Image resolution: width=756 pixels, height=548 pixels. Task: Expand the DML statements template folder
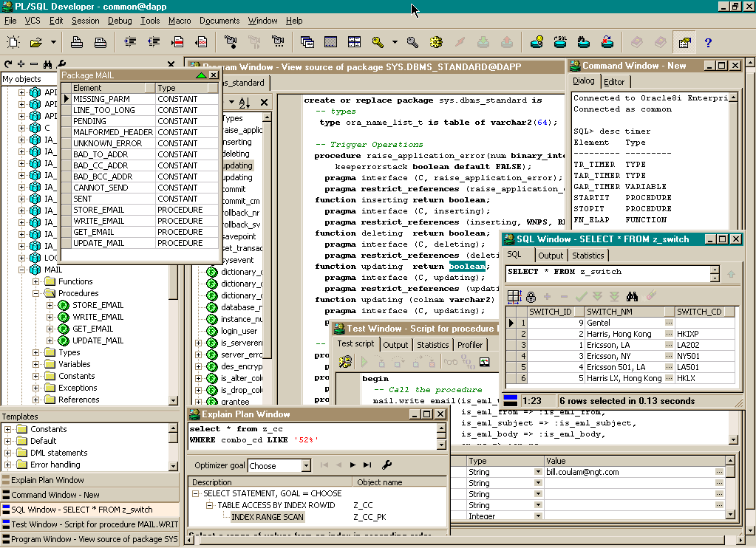click(7, 453)
